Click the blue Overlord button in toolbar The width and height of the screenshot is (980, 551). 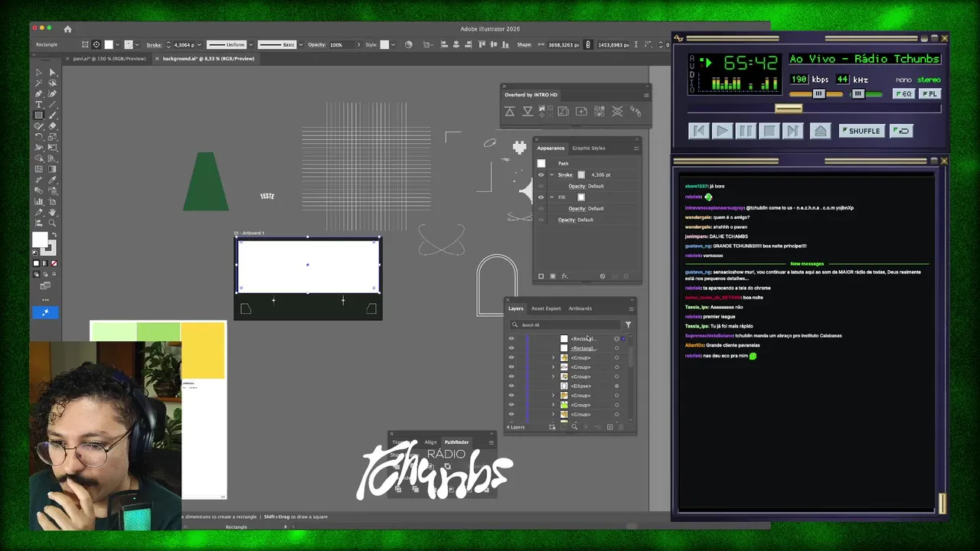coord(45,312)
